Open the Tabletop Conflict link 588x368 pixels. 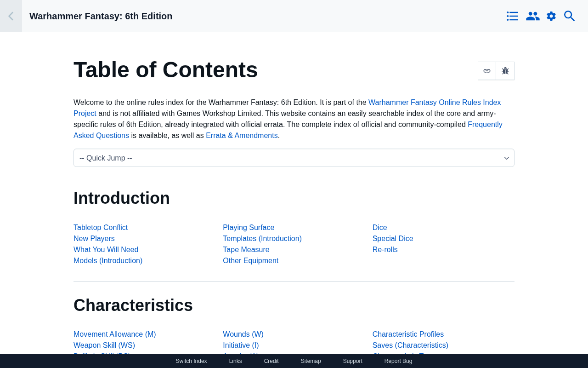(101, 228)
